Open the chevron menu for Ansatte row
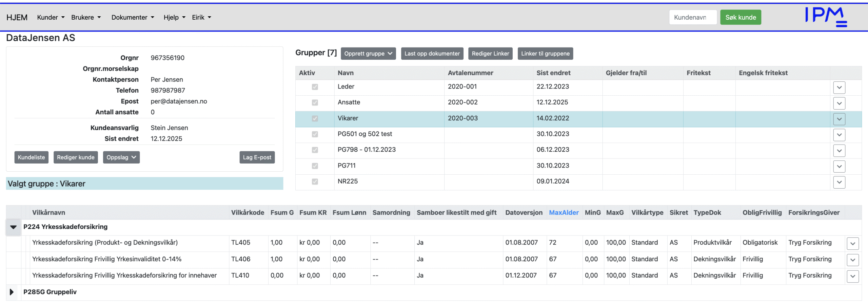 click(839, 103)
